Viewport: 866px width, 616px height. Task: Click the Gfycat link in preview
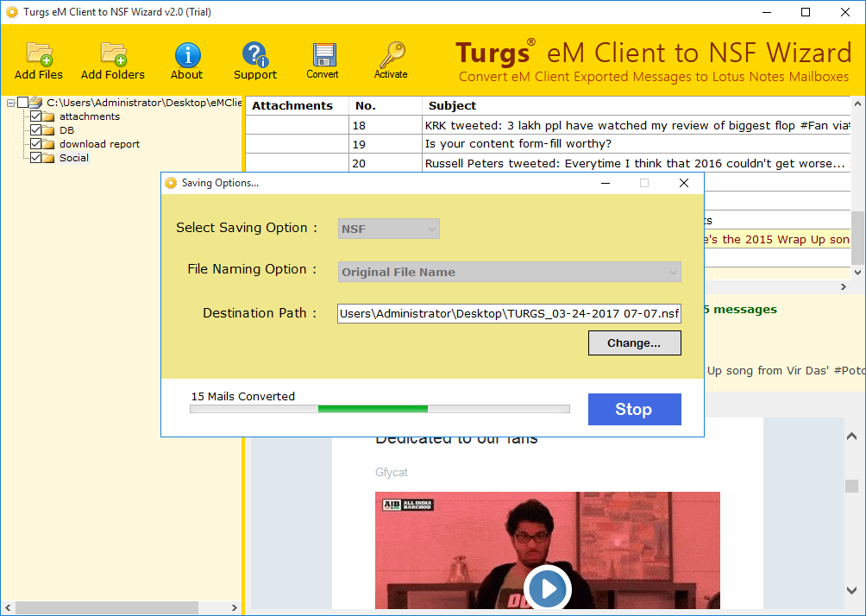point(392,473)
